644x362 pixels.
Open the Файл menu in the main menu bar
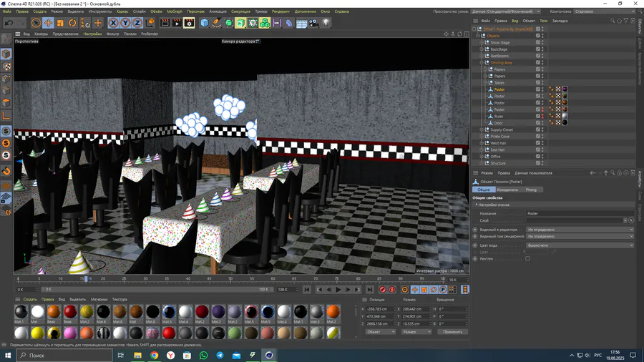point(7,11)
